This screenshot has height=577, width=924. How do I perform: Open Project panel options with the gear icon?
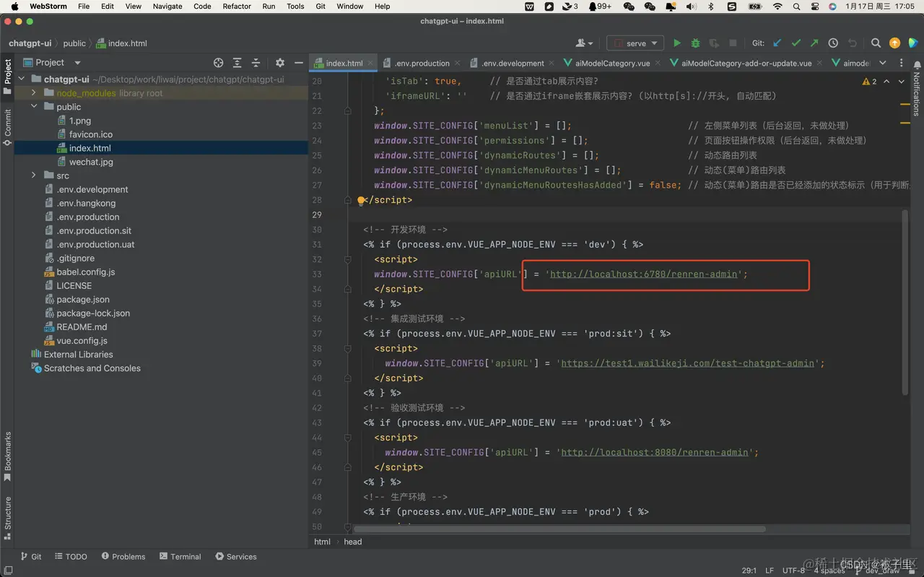point(280,63)
